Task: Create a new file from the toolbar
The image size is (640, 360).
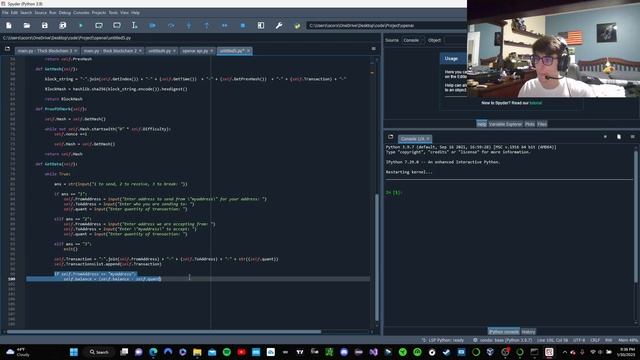Action: 9,25
